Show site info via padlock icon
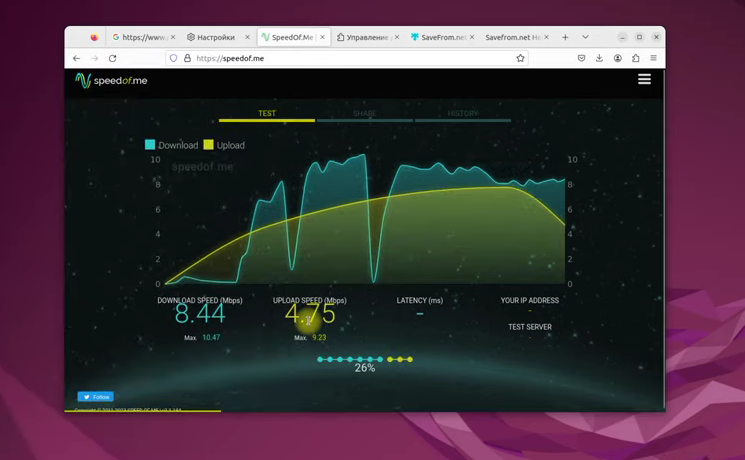Image resolution: width=745 pixels, height=460 pixels. pos(187,58)
